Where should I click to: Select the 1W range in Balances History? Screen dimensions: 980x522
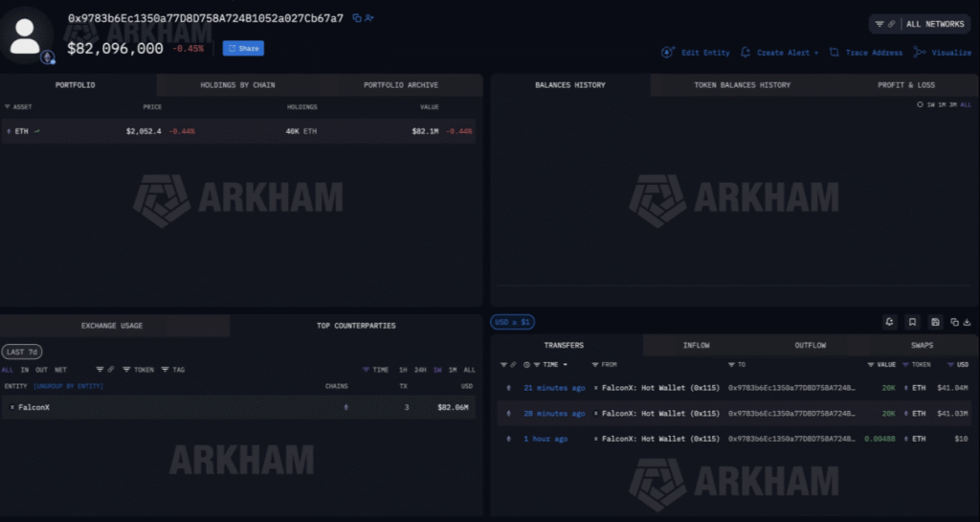(929, 104)
